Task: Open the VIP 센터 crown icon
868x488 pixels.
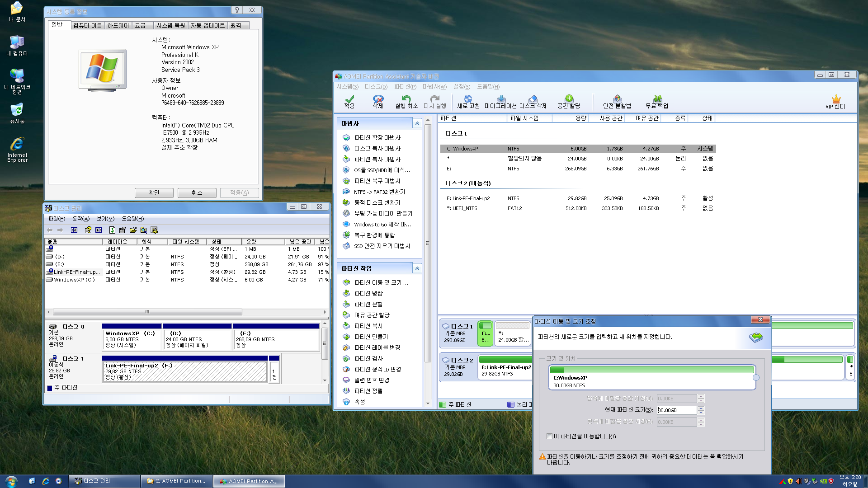Action: coord(835,102)
